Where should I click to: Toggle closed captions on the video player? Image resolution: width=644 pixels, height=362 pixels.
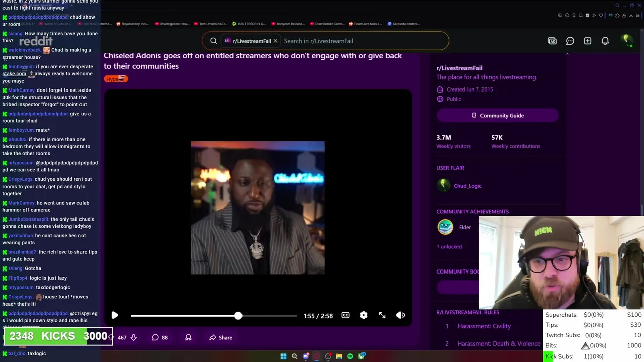coord(345,315)
